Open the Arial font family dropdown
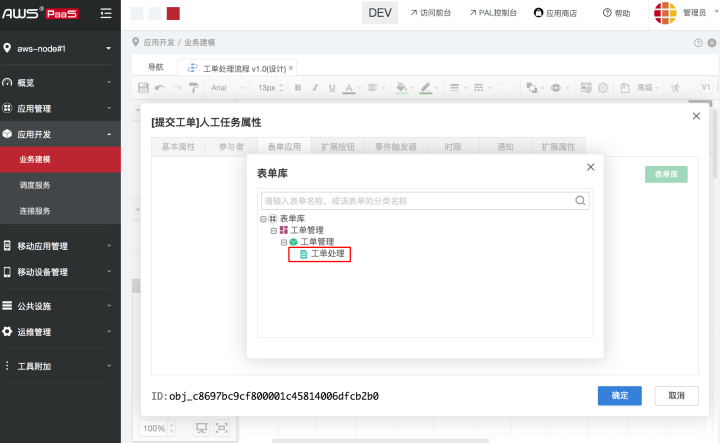This screenshot has width=720, height=443. (x=227, y=88)
